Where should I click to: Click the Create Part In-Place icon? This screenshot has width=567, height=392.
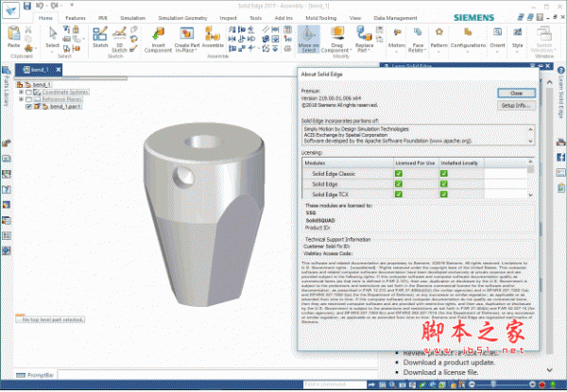(x=187, y=34)
